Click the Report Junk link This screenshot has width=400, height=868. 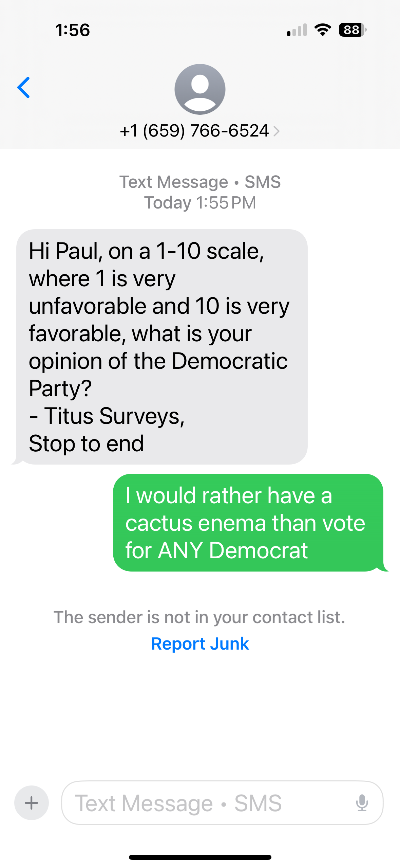point(200,644)
